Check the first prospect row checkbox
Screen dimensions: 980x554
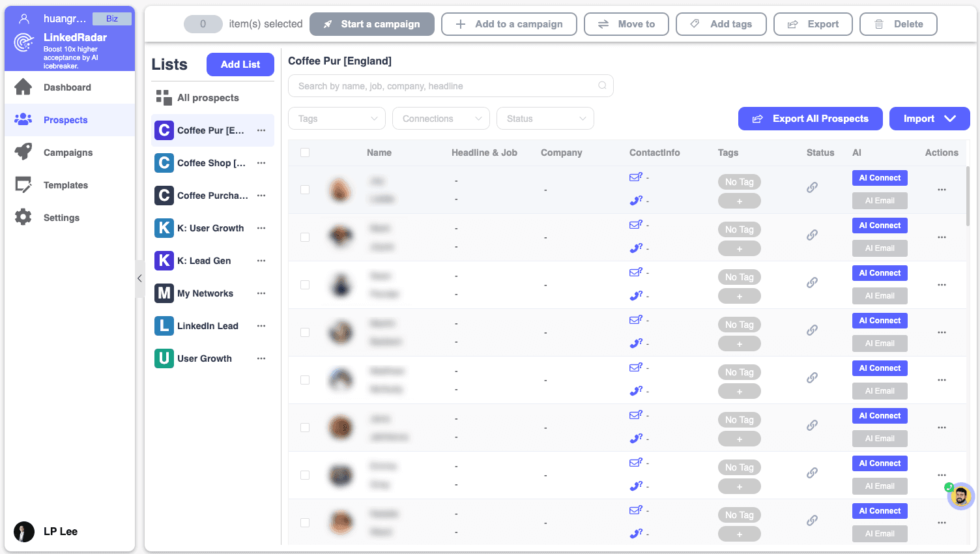(x=305, y=190)
